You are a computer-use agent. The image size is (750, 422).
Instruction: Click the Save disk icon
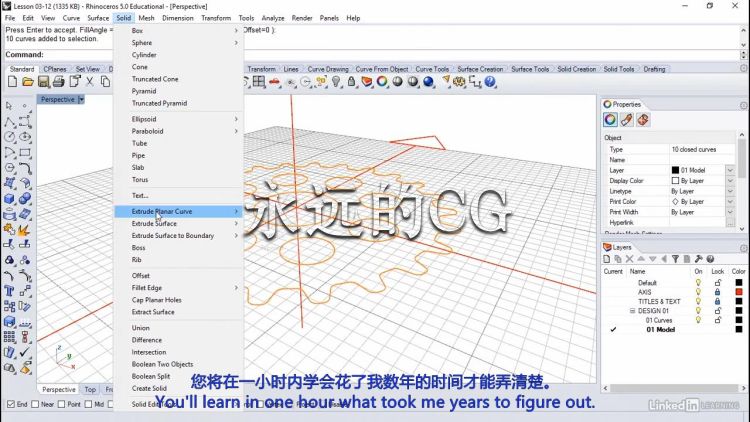[x=44, y=82]
